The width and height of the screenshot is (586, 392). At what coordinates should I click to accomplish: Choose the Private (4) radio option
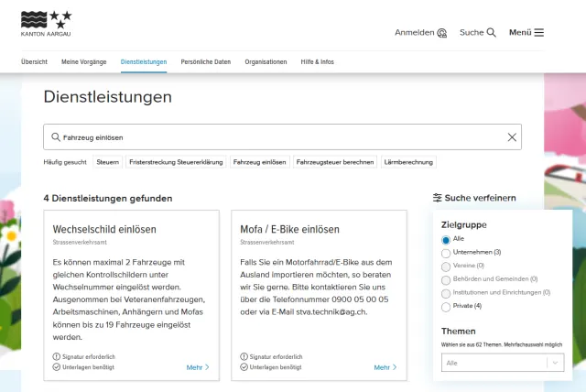click(x=446, y=306)
